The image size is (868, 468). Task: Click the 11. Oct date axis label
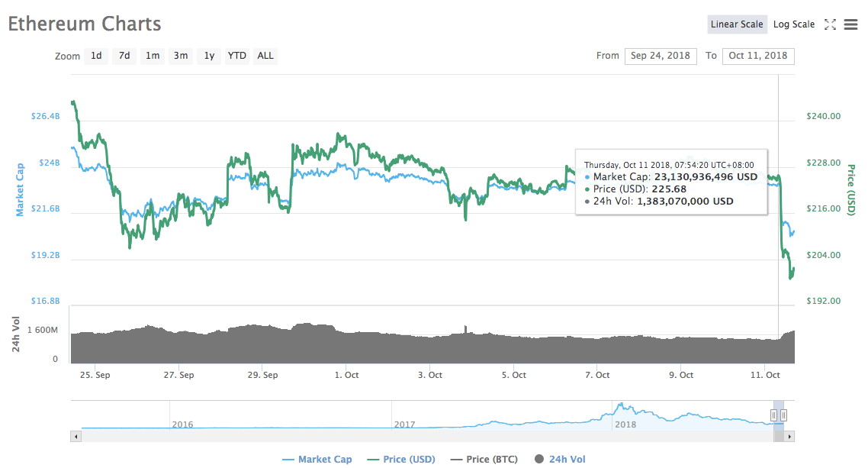coord(765,375)
